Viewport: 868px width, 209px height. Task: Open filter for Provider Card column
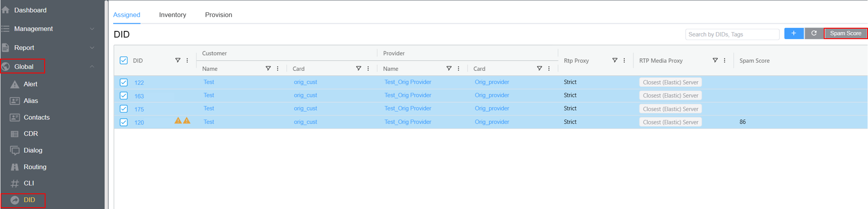point(539,68)
